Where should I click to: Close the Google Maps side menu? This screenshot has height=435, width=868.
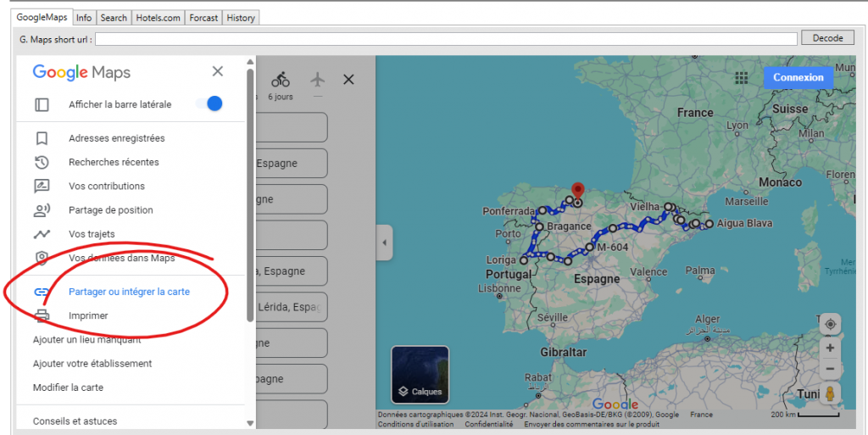[218, 71]
